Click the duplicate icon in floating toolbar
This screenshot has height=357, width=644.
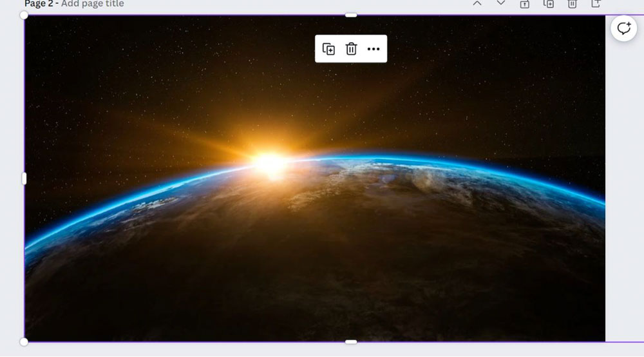pos(328,49)
